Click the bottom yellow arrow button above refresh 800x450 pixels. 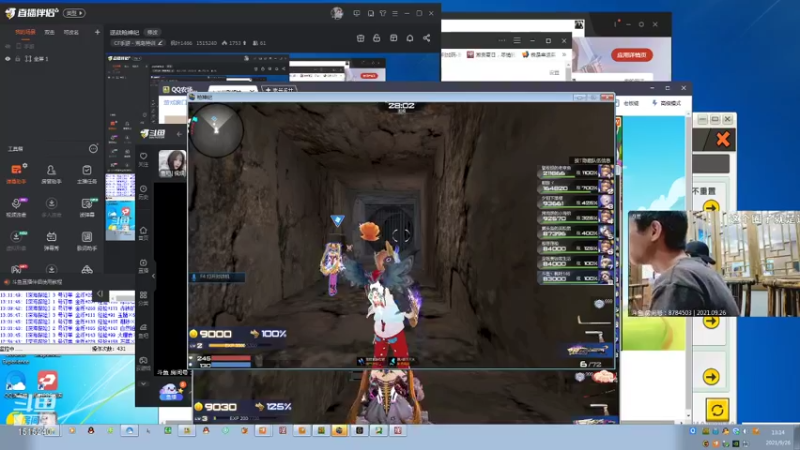point(711,377)
